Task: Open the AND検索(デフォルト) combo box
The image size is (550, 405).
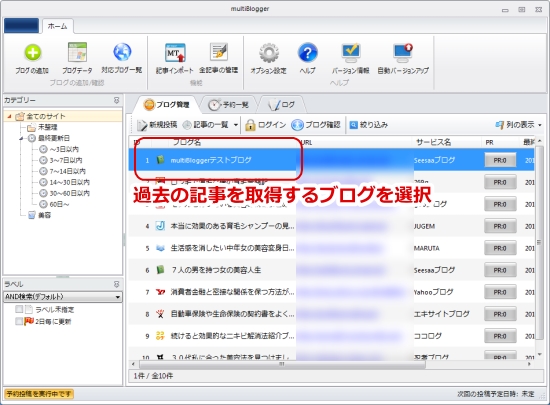Action: pos(63,297)
